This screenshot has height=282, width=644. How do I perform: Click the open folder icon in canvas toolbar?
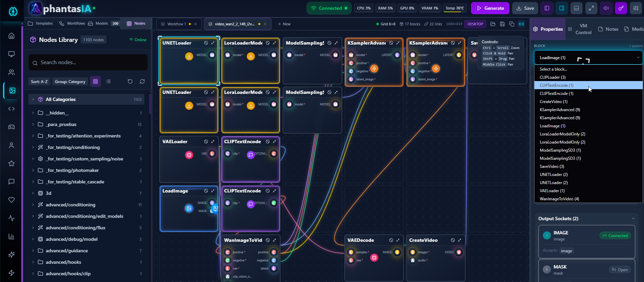point(493,24)
